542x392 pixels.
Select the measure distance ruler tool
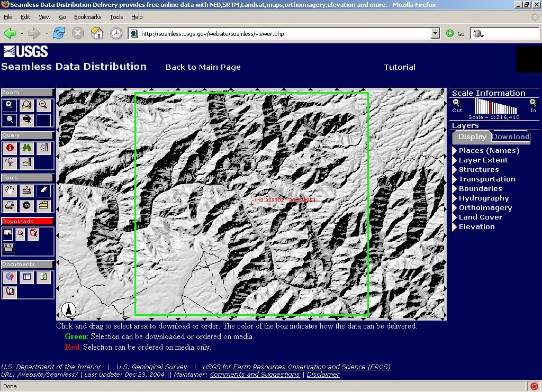pos(26,190)
